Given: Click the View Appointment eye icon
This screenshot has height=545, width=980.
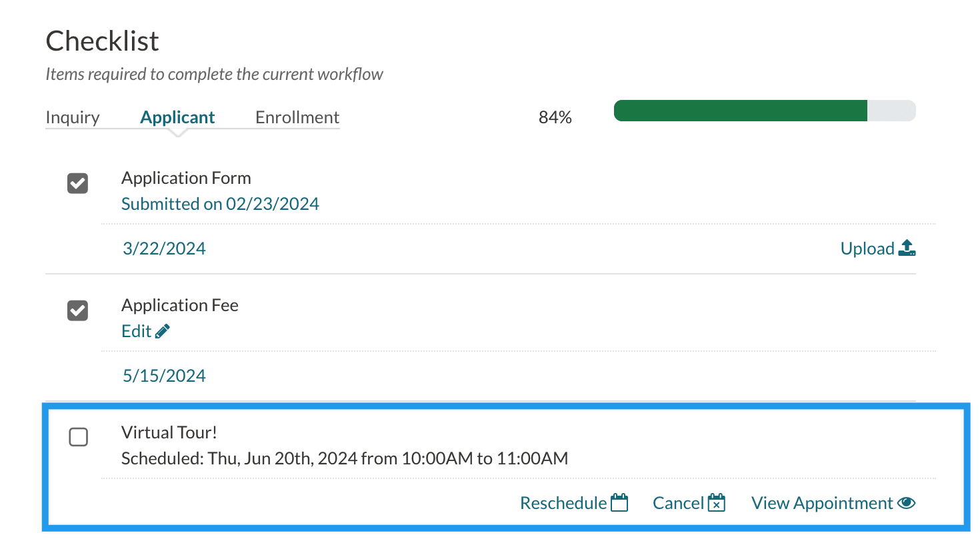Looking at the screenshot, I should 907,503.
